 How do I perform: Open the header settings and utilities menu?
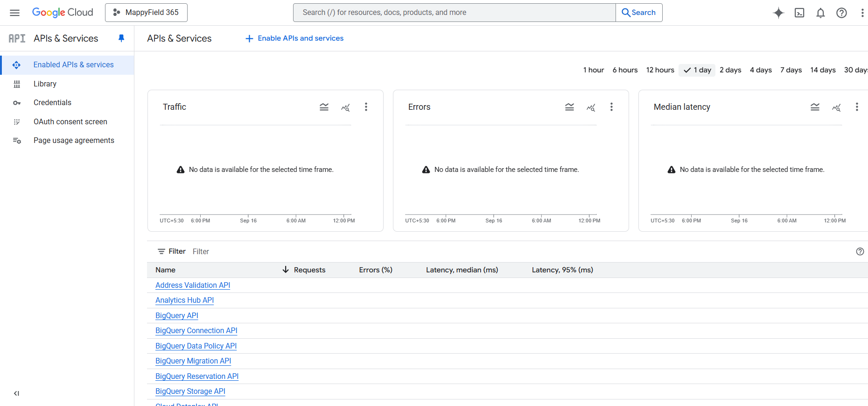(x=862, y=13)
